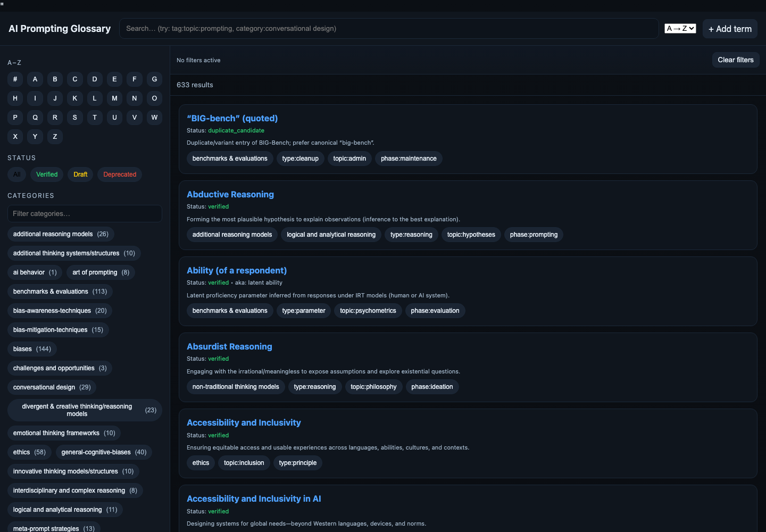
Task: Select the art of prompting category
Action: tap(101, 272)
